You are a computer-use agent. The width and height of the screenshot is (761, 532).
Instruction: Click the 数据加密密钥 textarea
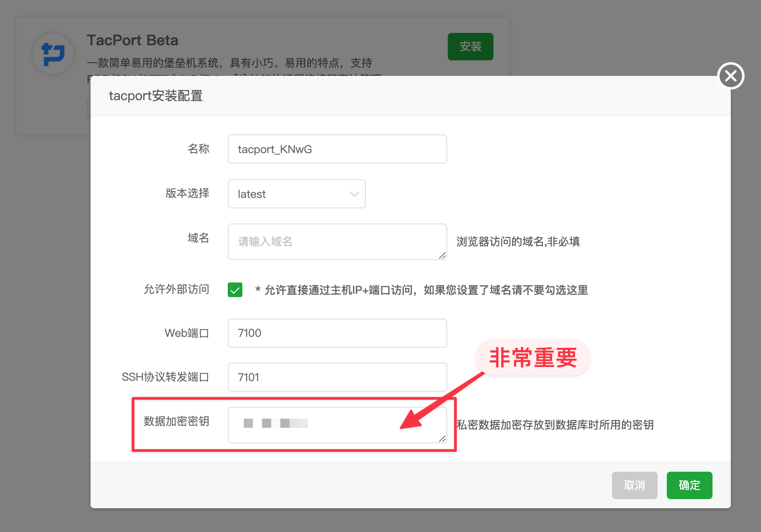(338, 425)
